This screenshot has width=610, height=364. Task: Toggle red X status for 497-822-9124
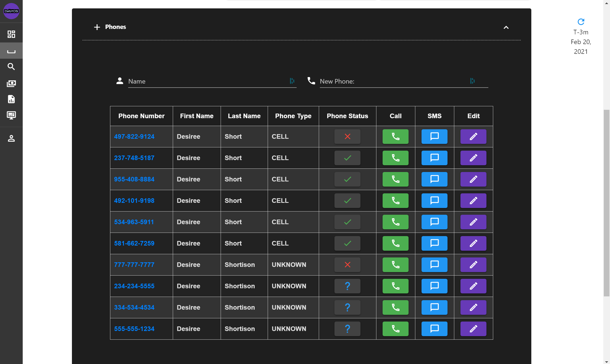tap(347, 137)
